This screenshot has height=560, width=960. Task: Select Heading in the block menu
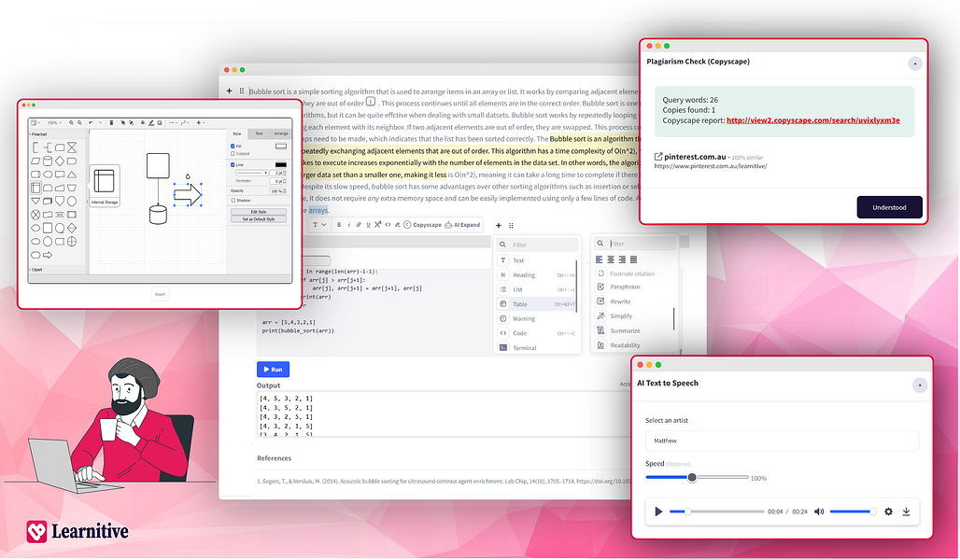[x=536, y=274]
